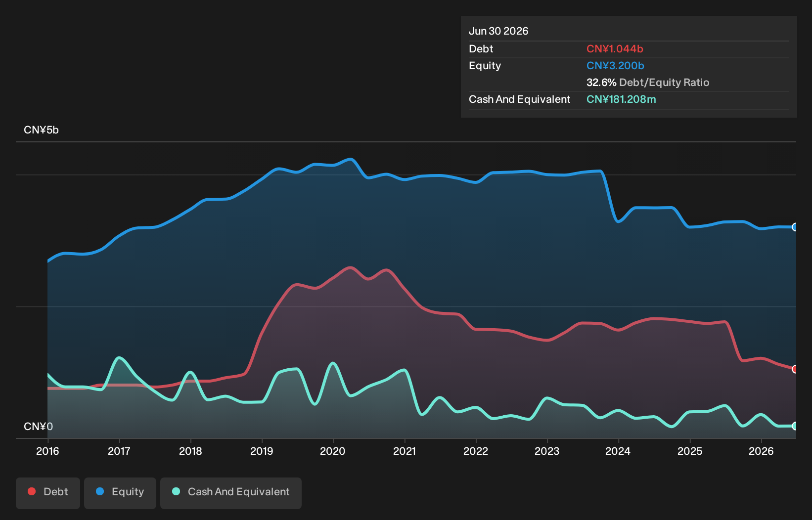The width and height of the screenshot is (812, 520).
Task: Click the 2019 x-axis label
Action: click(x=262, y=451)
